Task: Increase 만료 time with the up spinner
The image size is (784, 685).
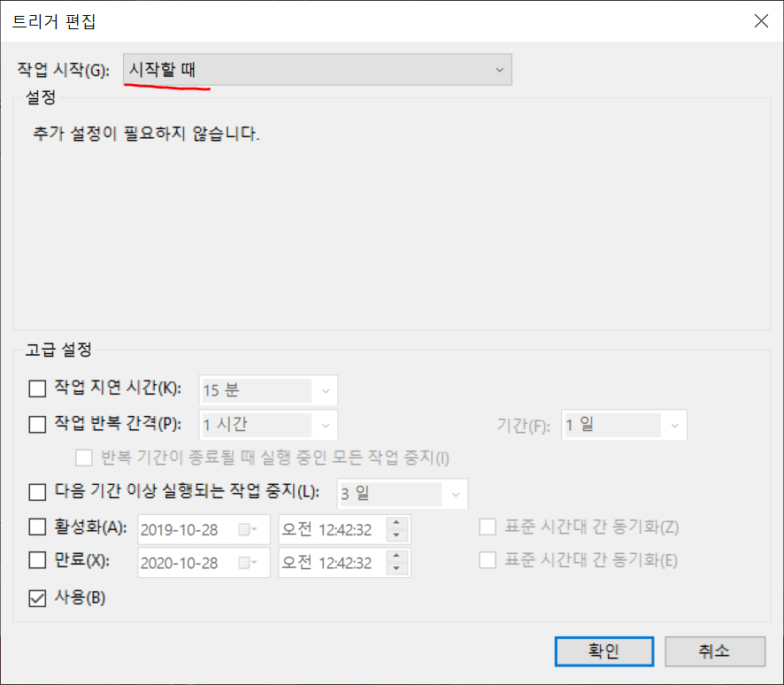Action: pyautogui.click(x=397, y=556)
